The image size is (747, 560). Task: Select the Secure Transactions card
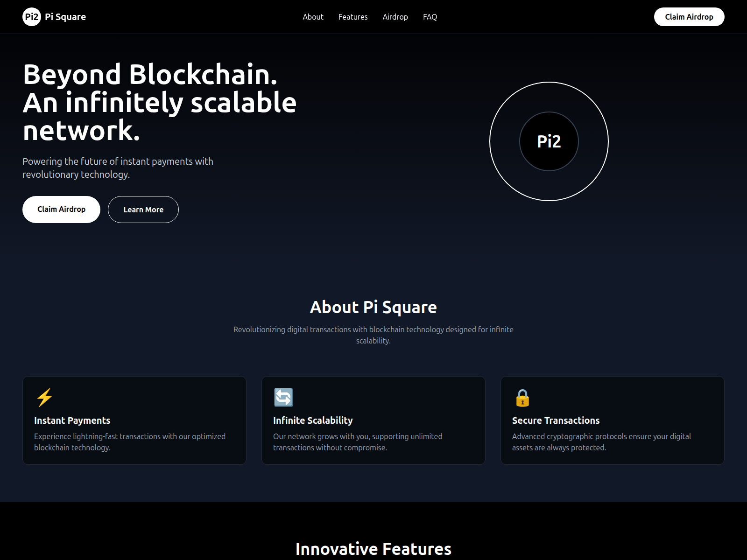613,420
